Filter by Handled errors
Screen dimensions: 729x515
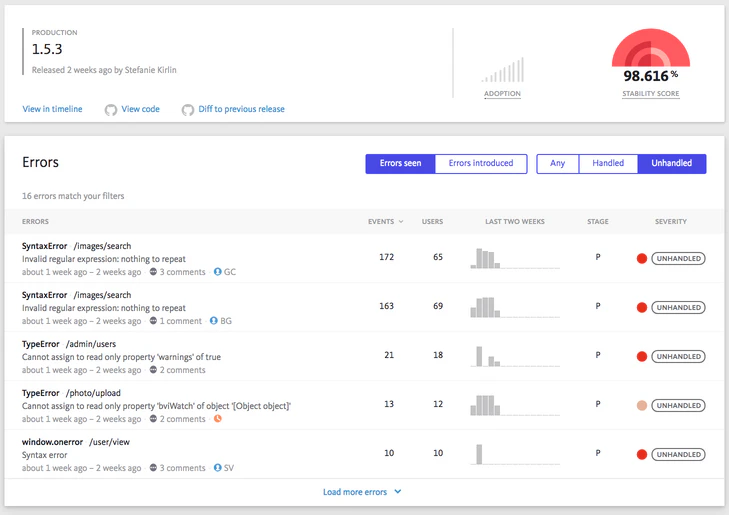pyautogui.click(x=608, y=164)
